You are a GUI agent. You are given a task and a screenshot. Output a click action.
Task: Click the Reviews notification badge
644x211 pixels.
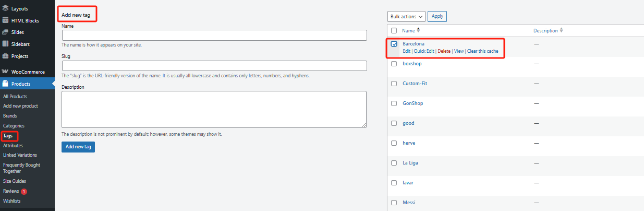click(24, 191)
